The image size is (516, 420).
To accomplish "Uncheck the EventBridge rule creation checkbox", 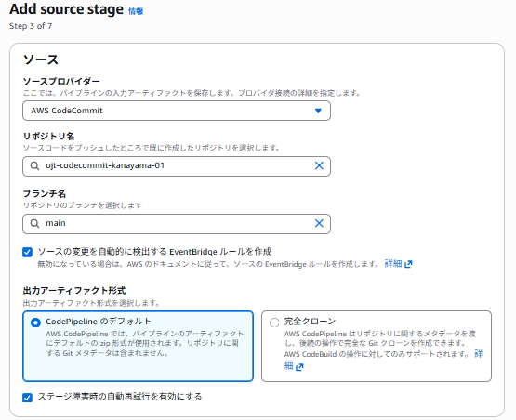I will tap(28, 252).
